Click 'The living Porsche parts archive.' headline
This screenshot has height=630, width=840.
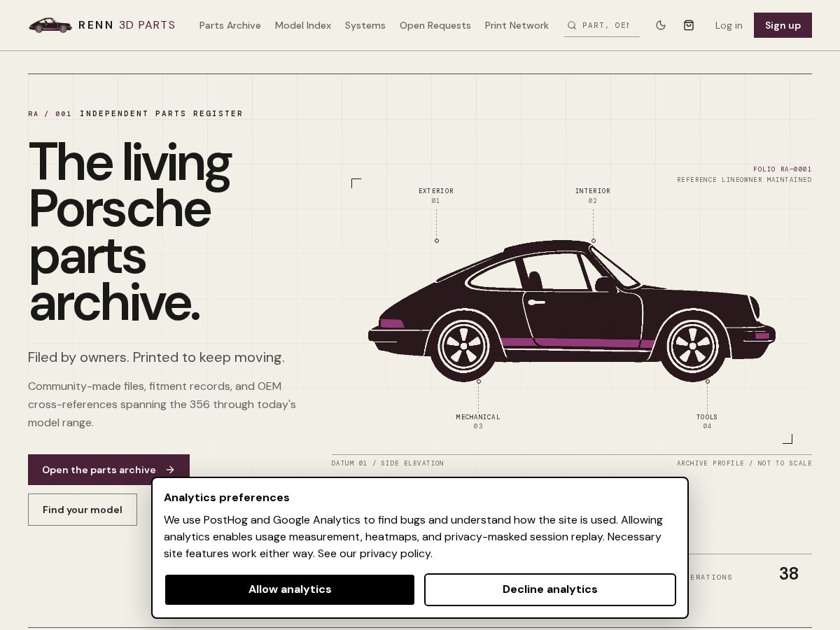[129, 232]
